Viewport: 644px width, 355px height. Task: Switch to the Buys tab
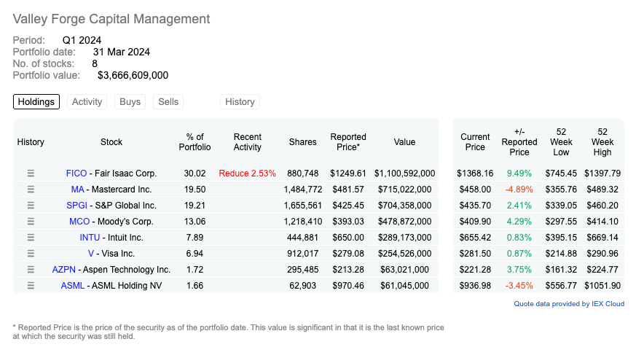click(130, 102)
